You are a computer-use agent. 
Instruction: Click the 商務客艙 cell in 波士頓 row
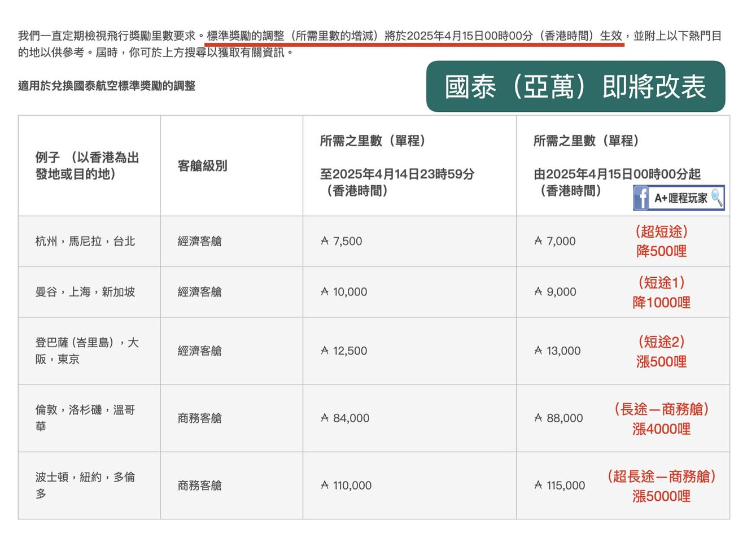click(199, 486)
